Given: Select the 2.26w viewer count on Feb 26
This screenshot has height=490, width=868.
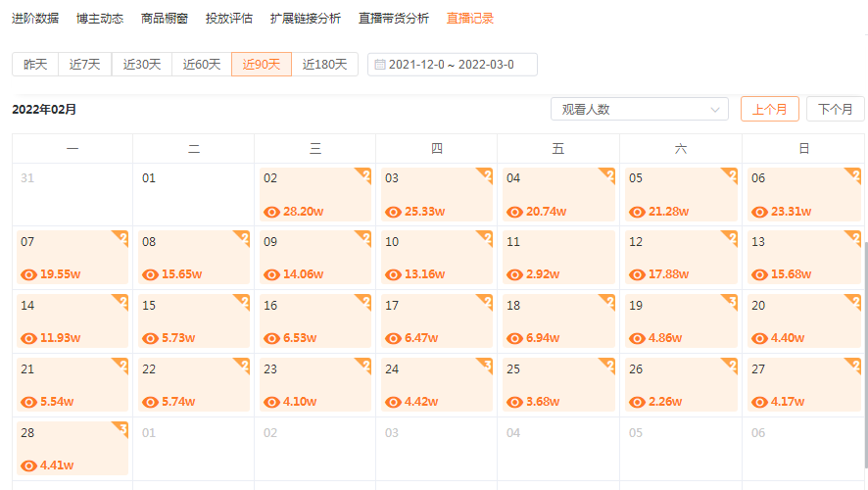Looking at the screenshot, I should pyautogui.click(x=665, y=402).
